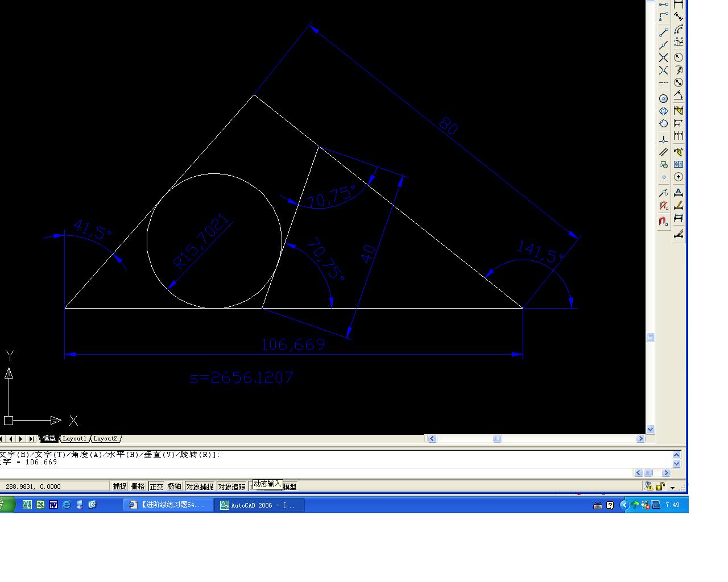Choose the Snap to Center icon
Image resolution: width=728 pixels, height=582 pixels.
[664, 98]
